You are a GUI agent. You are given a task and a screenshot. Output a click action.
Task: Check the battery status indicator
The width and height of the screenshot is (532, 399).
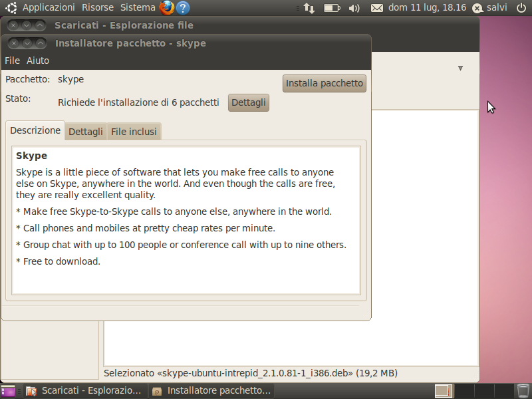click(x=332, y=8)
